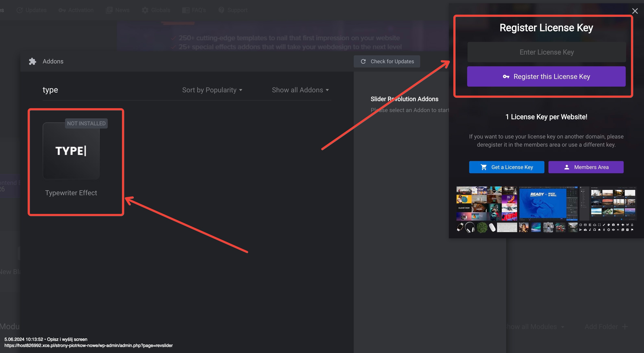Click the key icon in Register button
The width and height of the screenshot is (644, 353).
click(506, 77)
